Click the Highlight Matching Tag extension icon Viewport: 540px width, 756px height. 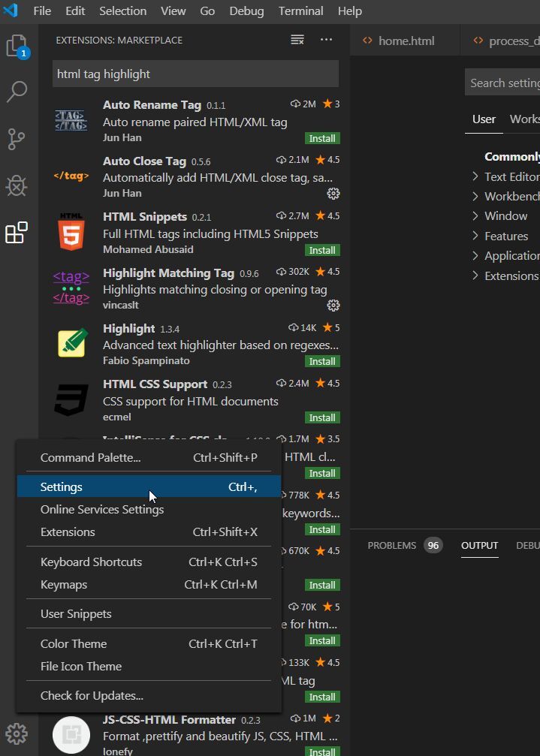[x=71, y=288]
